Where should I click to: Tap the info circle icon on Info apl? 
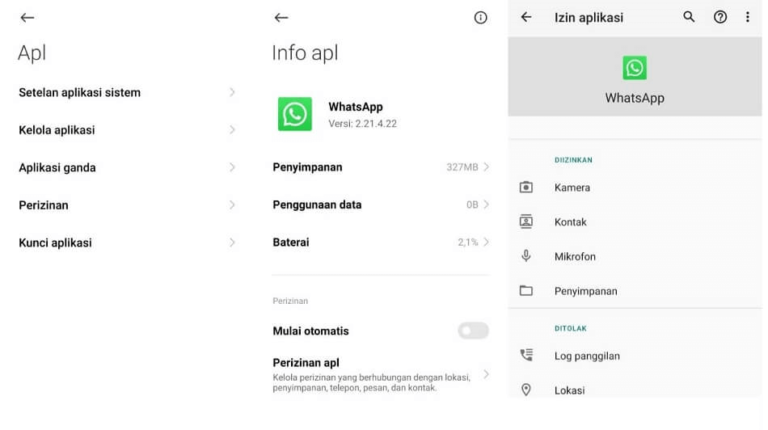tap(480, 18)
